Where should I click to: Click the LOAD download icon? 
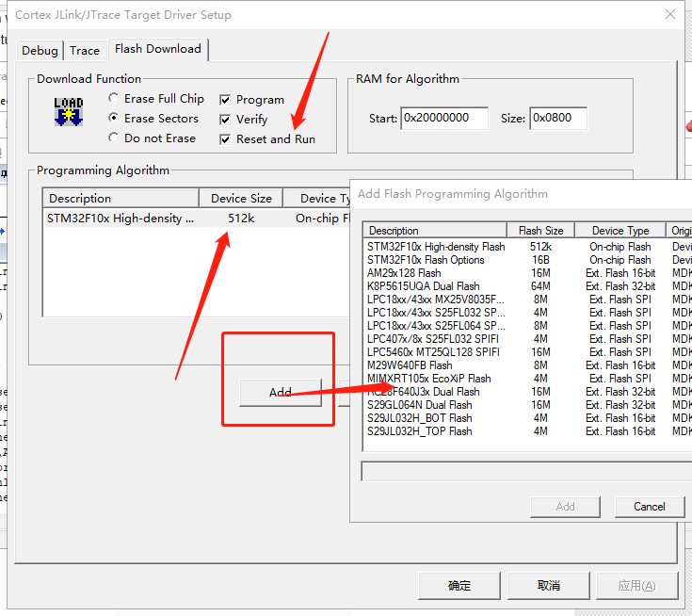tap(69, 112)
